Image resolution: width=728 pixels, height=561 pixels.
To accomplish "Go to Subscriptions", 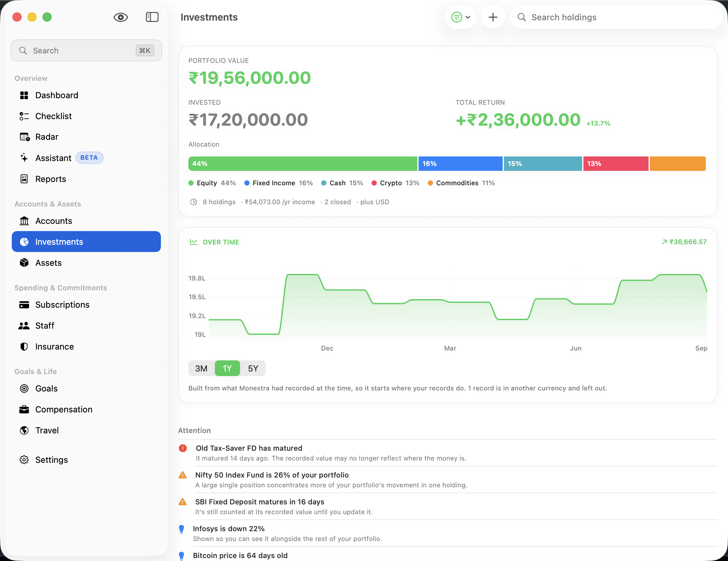I will click(x=86, y=305).
